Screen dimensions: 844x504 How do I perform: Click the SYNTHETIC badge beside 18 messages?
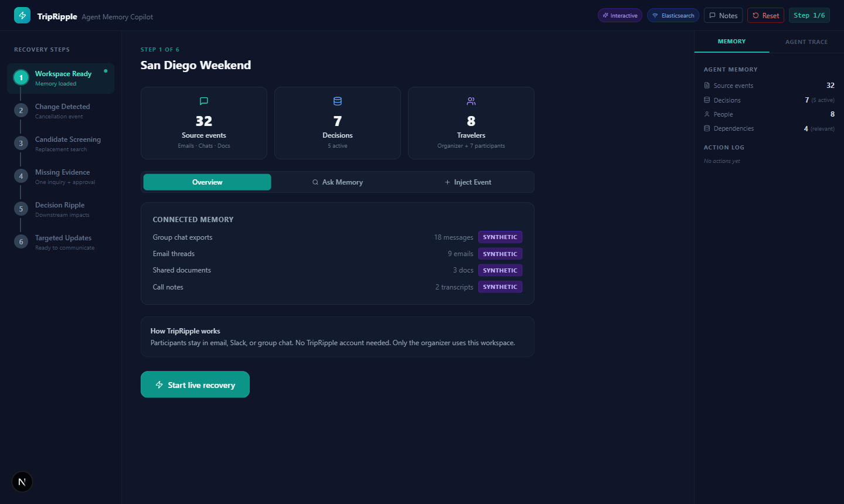click(x=500, y=237)
